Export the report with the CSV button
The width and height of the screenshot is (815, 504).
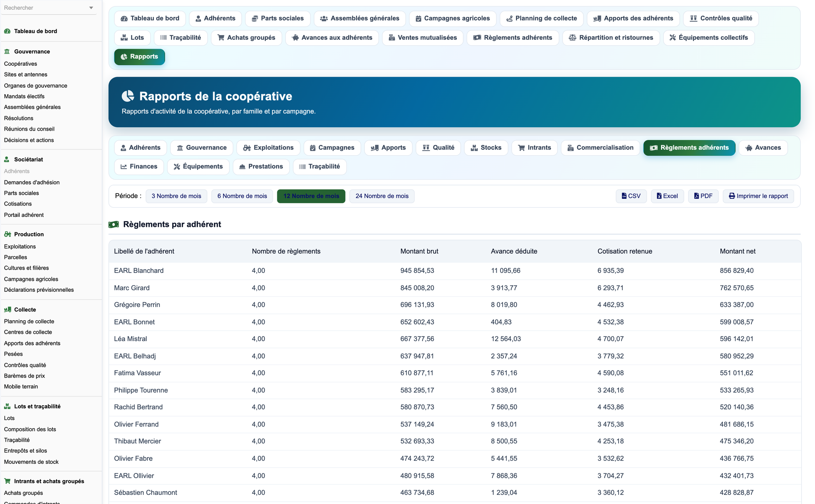[631, 196]
